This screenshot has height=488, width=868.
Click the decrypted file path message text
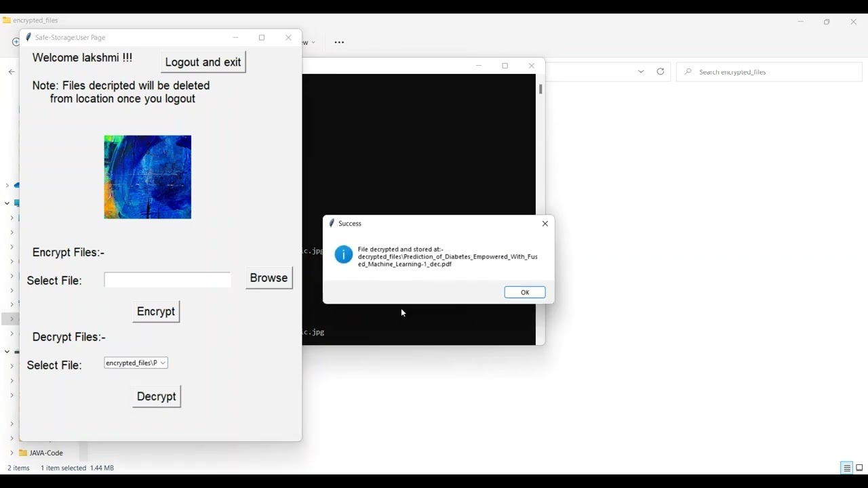[x=448, y=257]
